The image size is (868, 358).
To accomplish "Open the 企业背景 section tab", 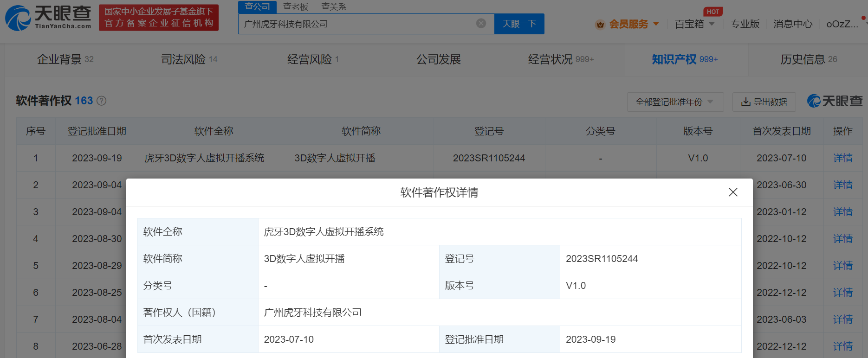I will point(65,59).
